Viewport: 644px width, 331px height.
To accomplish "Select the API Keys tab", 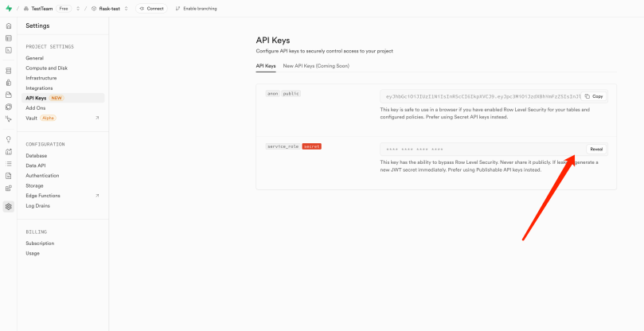I will click(x=266, y=66).
